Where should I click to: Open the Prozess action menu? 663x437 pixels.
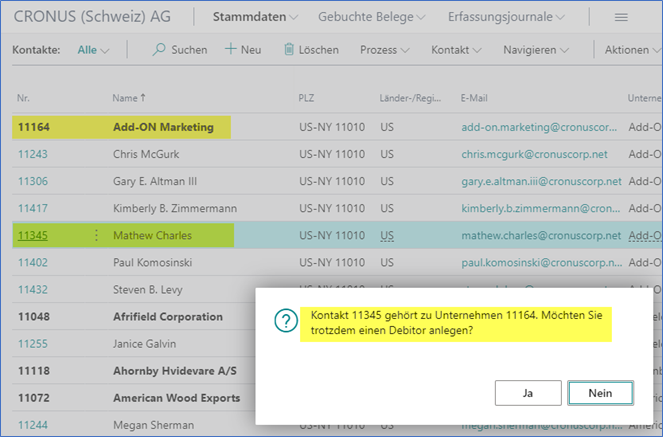point(384,50)
